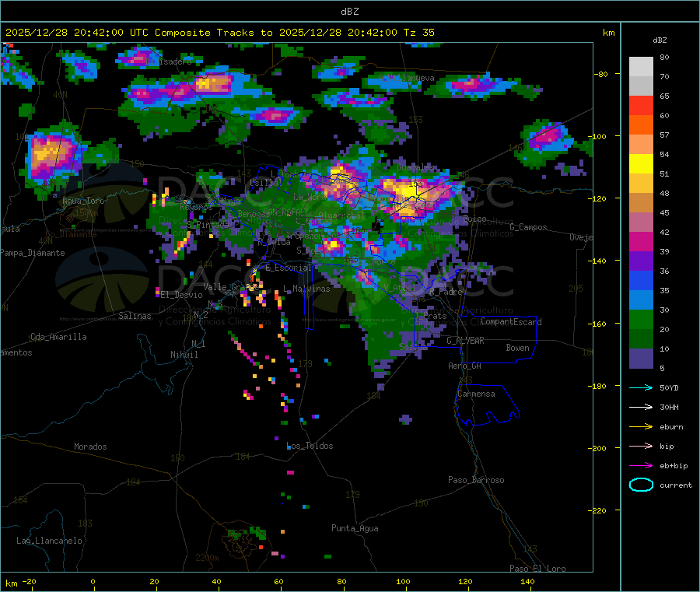700x592 pixels.
Task: Click the blue Carmensa area polygon outline
Action: click(x=487, y=404)
